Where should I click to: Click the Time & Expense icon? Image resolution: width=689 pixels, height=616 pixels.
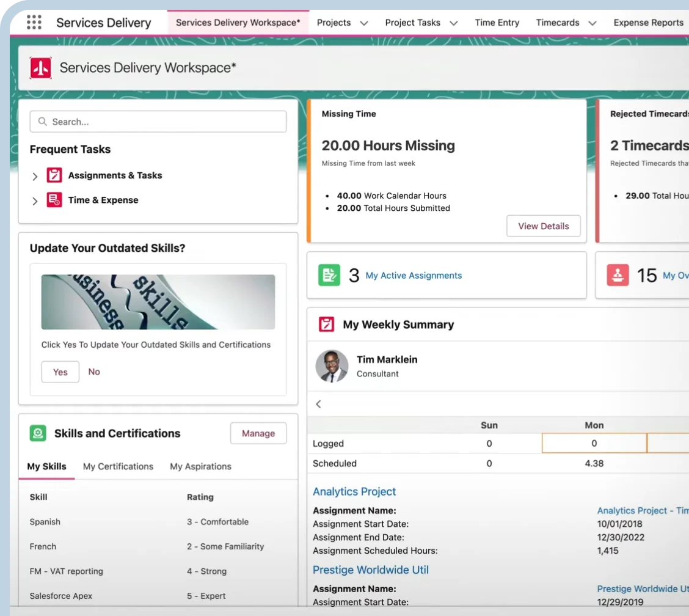click(x=54, y=200)
